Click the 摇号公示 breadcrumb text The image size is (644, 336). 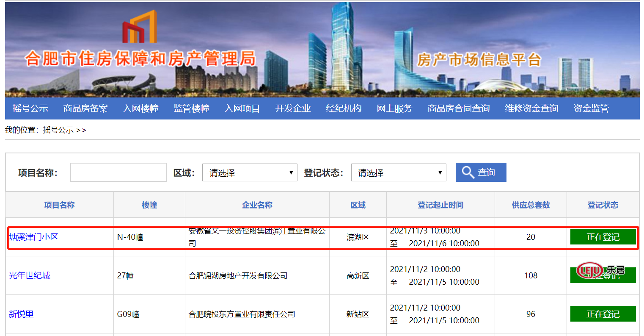coord(58,130)
